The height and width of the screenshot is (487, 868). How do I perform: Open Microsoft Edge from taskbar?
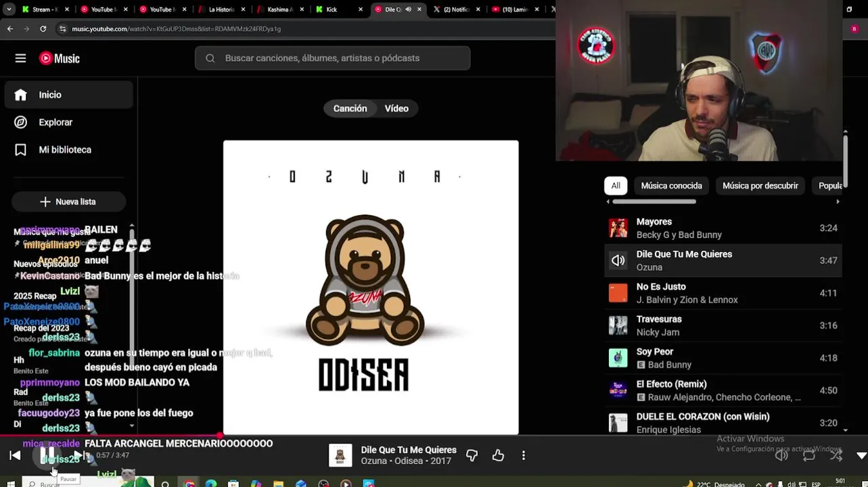(211, 484)
